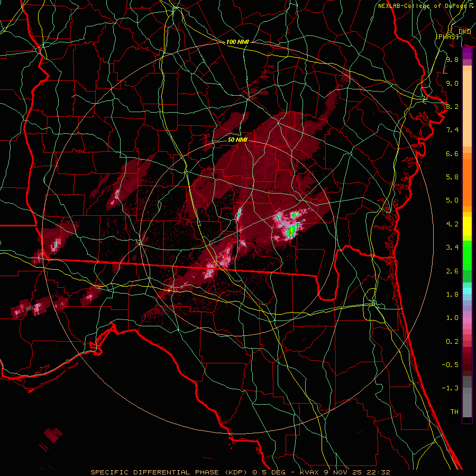
Task: Select the 5.0 scale value
Action: (452, 200)
